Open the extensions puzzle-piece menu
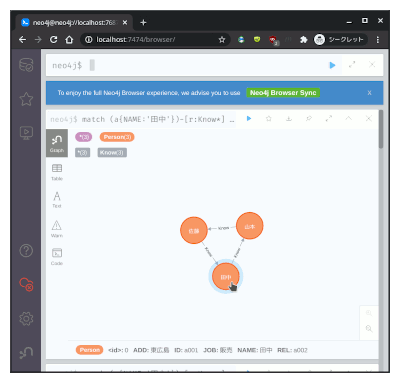The width and height of the screenshot is (400, 383). (303, 40)
